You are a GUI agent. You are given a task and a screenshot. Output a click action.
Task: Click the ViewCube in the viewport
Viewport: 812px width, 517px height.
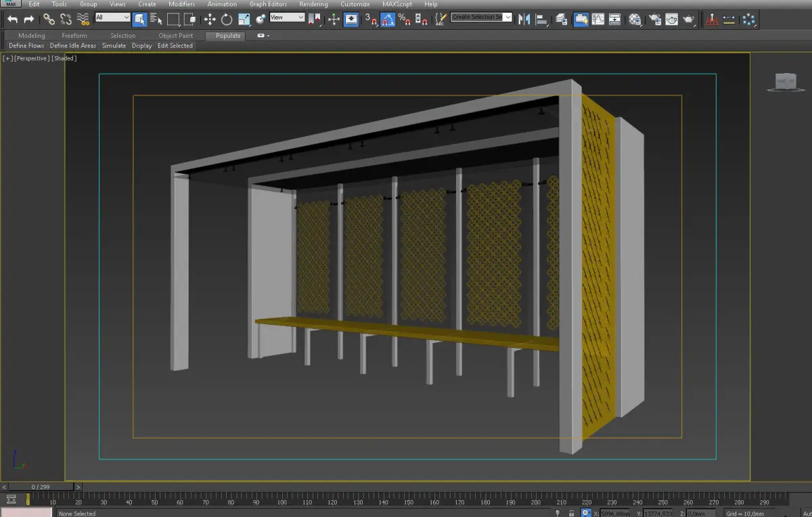785,81
